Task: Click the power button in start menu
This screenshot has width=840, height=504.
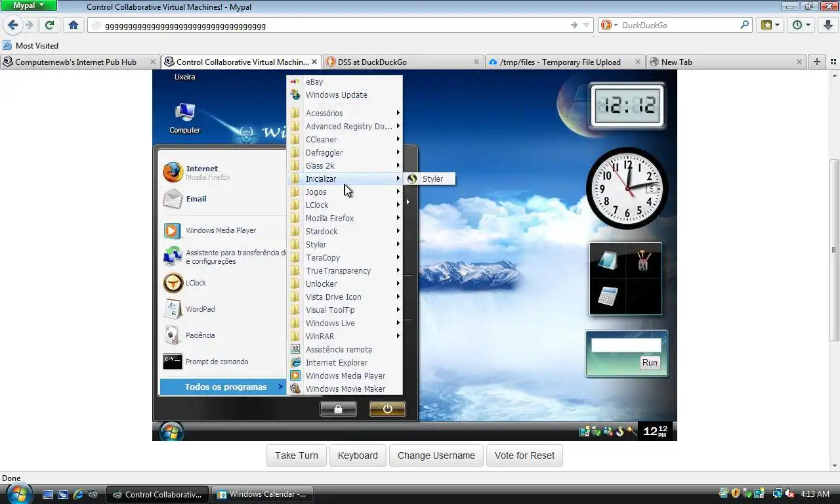Action: (387, 409)
